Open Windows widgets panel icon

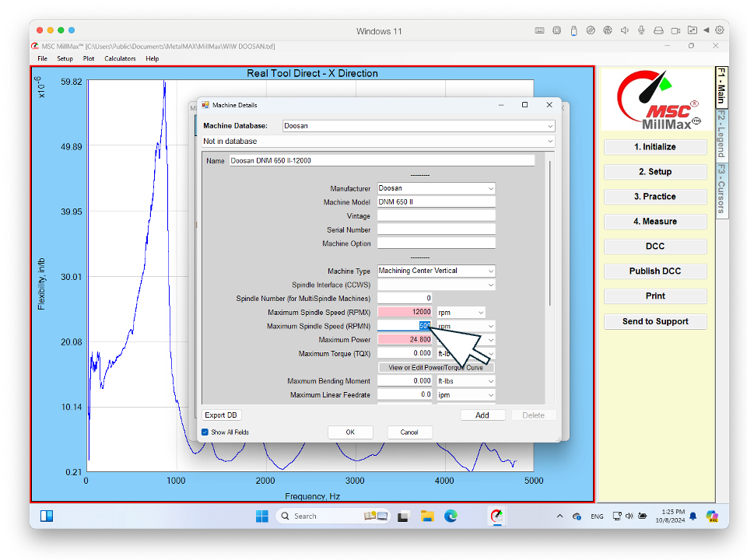pos(47,516)
